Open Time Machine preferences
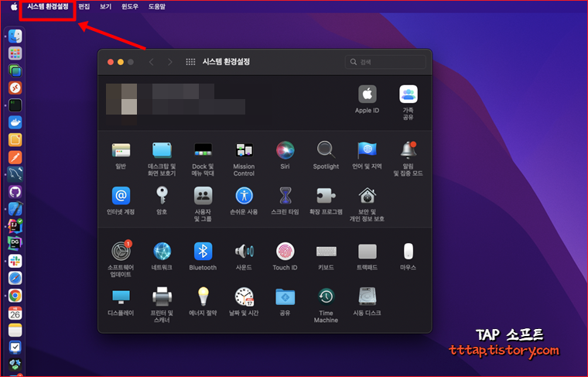The width and height of the screenshot is (588, 377). (x=326, y=296)
